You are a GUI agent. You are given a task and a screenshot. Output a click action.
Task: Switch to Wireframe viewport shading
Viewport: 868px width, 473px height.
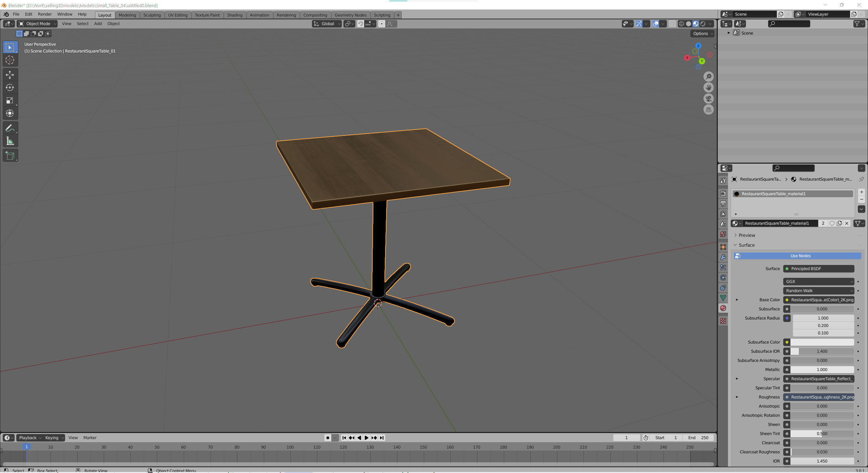[681, 24]
